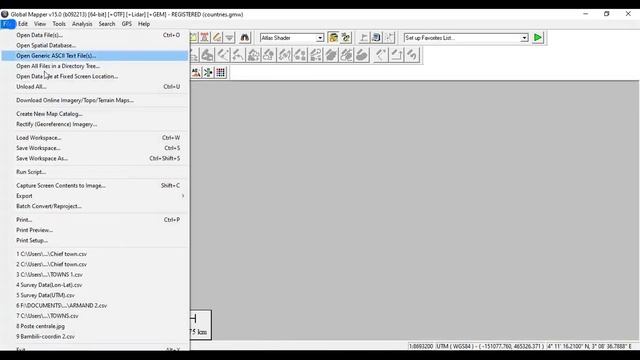Open the Edit menu
640x360 pixels.
pos(23,24)
